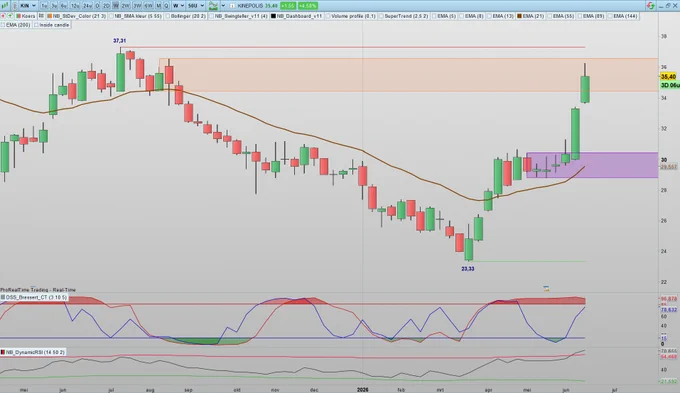The height and width of the screenshot is (393, 680).
Task: Toggle the NB_SMA kleur (5 55) indicator
Action: (135, 16)
